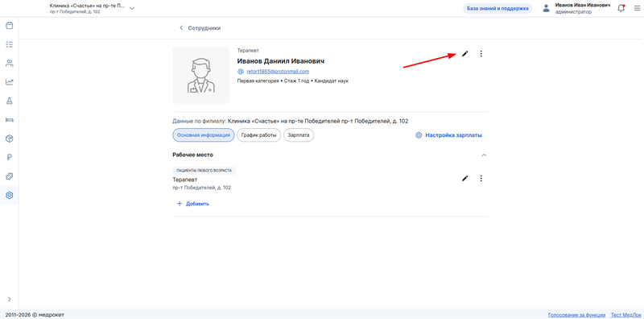Open Настройка зарплаты settings
Image resolution: width=644 pixels, height=319 pixels.
click(448, 135)
